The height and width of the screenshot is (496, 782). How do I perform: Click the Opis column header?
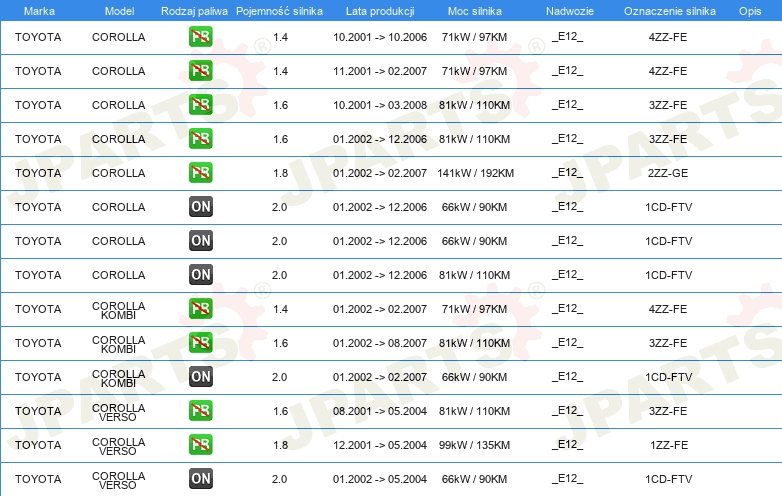(749, 10)
